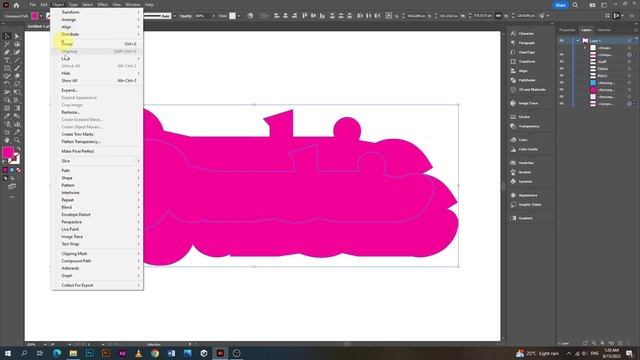Viewport: 640px width, 360px height.
Task: Open the Symbols panel
Action: coord(521,182)
